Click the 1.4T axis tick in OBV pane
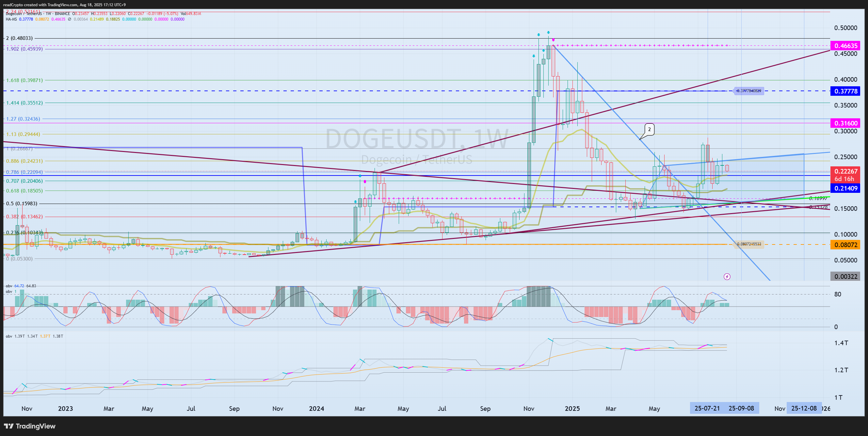The image size is (868, 436). [x=841, y=343]
